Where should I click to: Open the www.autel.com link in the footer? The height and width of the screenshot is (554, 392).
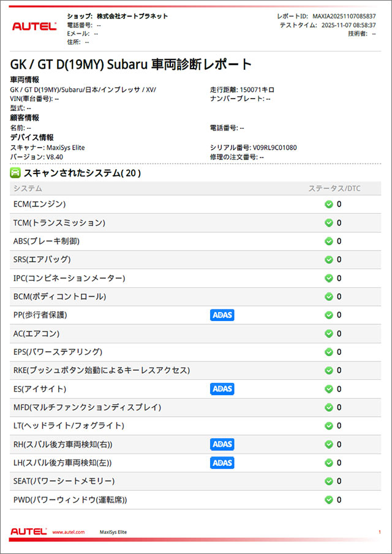click(69, 533)
